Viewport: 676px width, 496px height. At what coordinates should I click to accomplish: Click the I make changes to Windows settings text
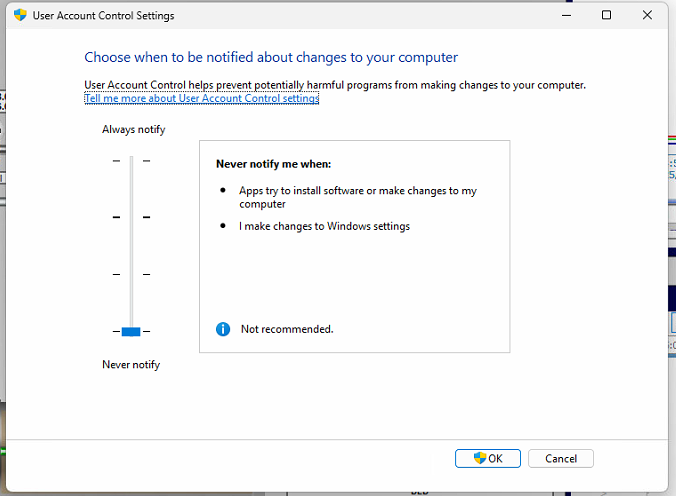tap(324, 226)
